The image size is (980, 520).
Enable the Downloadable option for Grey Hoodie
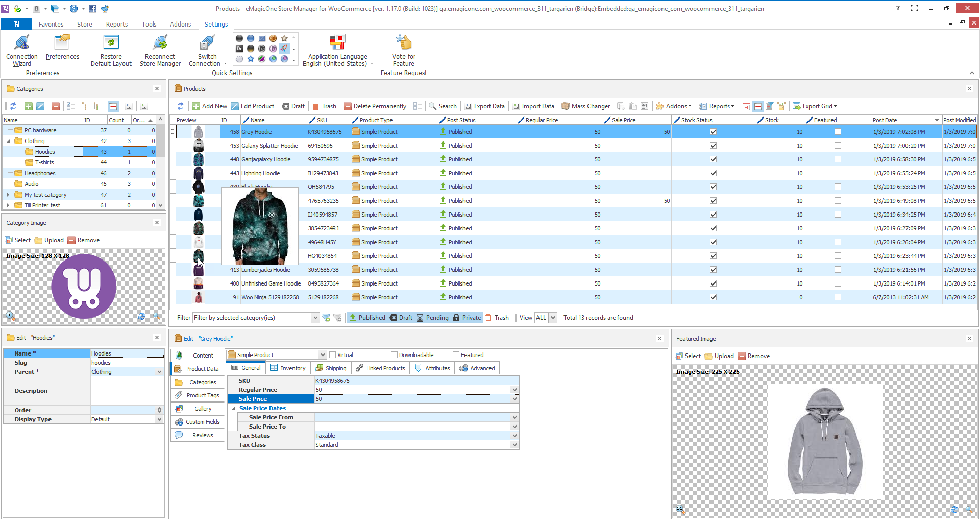point(395,354)
